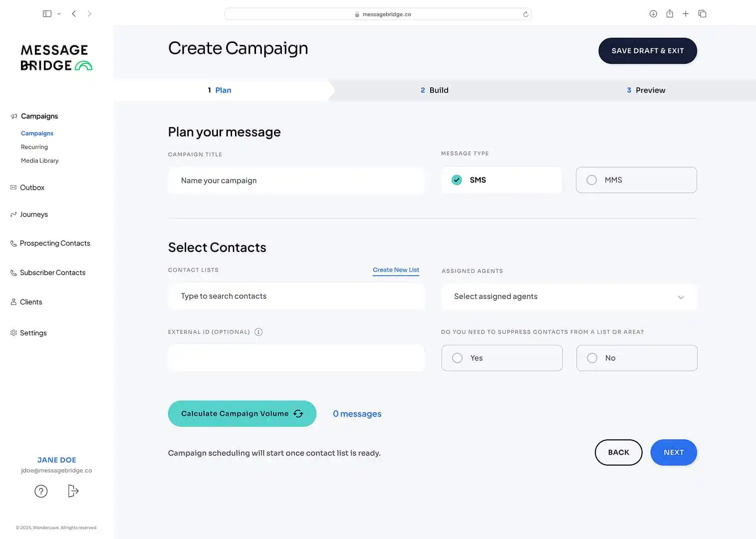Image resolution: width=756 pixels, height=539 pixels.
Task: Click the help question mark icon
Action: tap(41, 491)
